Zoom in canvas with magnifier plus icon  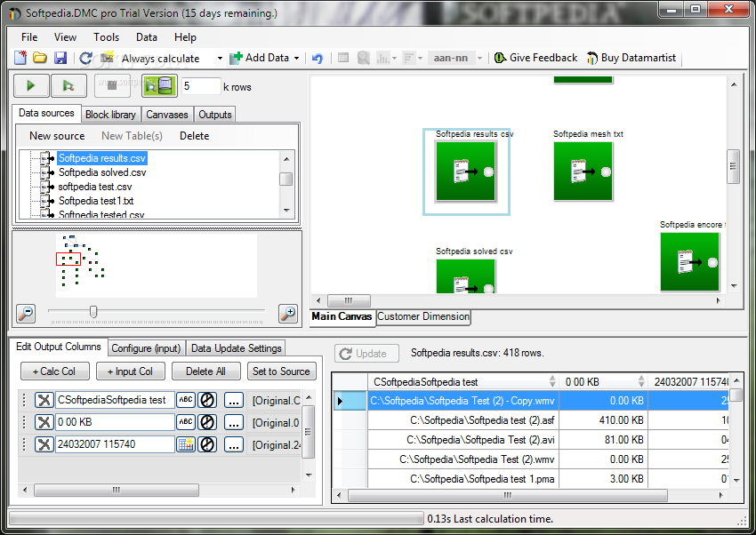tap(288, 314)
